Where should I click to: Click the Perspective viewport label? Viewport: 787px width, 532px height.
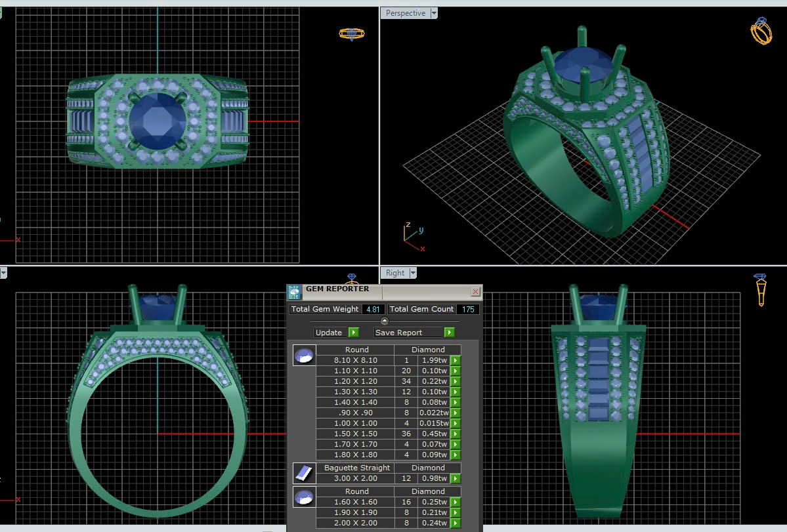pos(405,13)
